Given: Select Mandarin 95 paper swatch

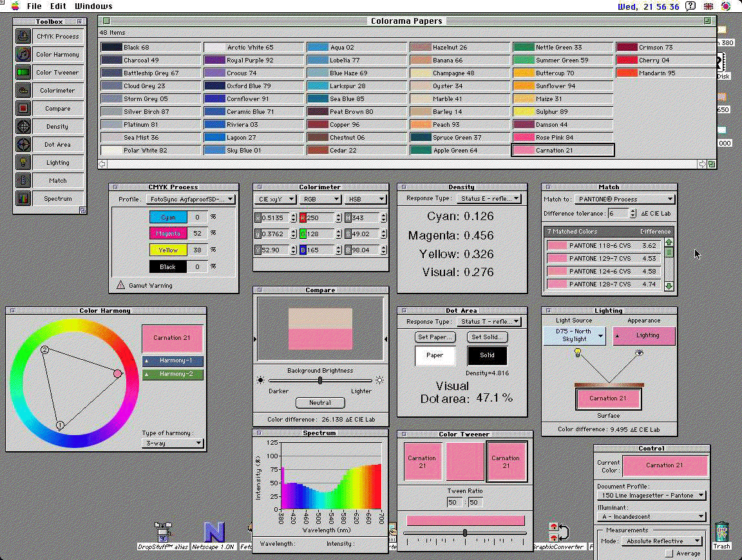Looking at the screenshot, I should point(666,73).
